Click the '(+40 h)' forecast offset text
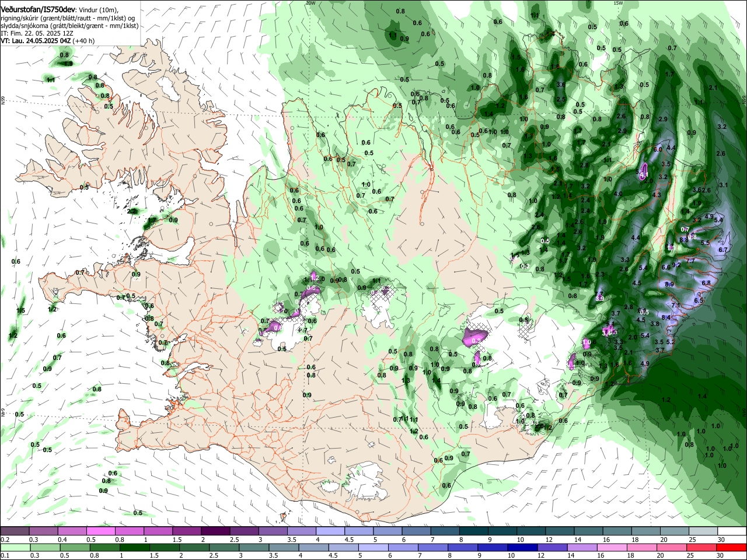747x560 pixels. point(84,41)
